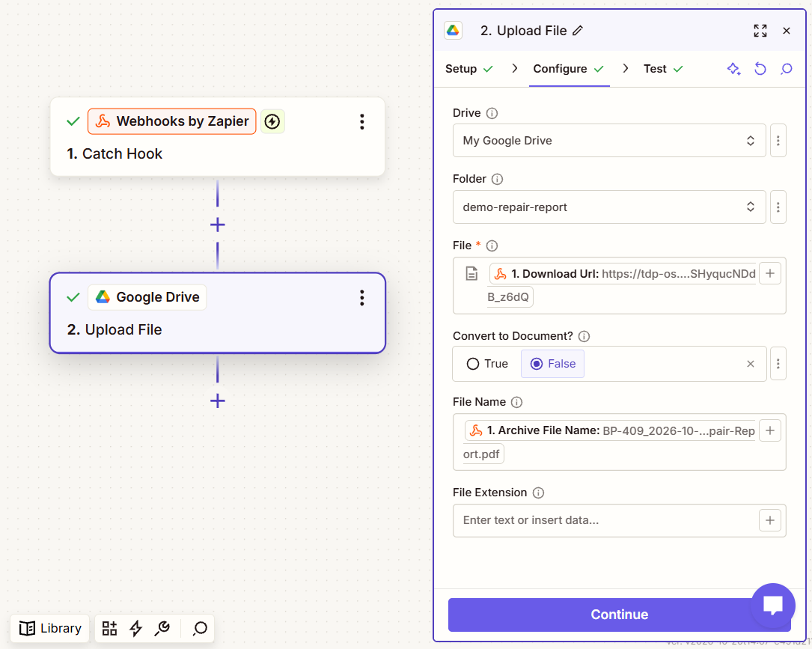812x649 pixels.
Task: Click the info icon next to File Name
Action: 517,402
